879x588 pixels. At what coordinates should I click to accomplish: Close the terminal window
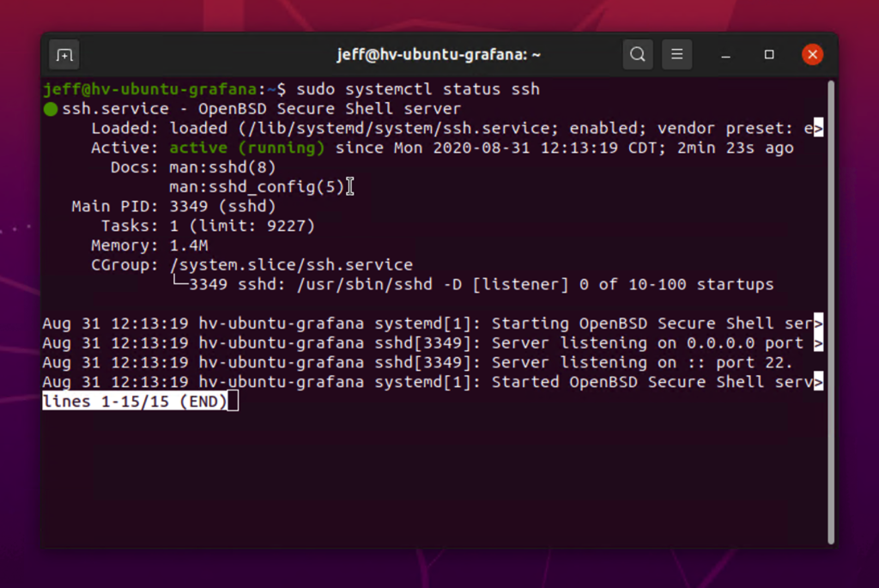click(812, 54)
